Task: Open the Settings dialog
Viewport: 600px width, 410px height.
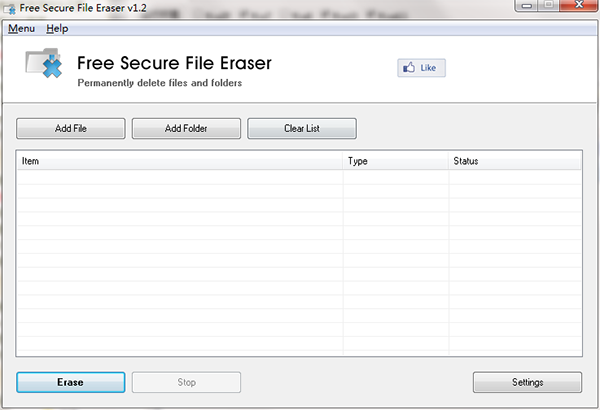Action: click(x=526, y=382)
